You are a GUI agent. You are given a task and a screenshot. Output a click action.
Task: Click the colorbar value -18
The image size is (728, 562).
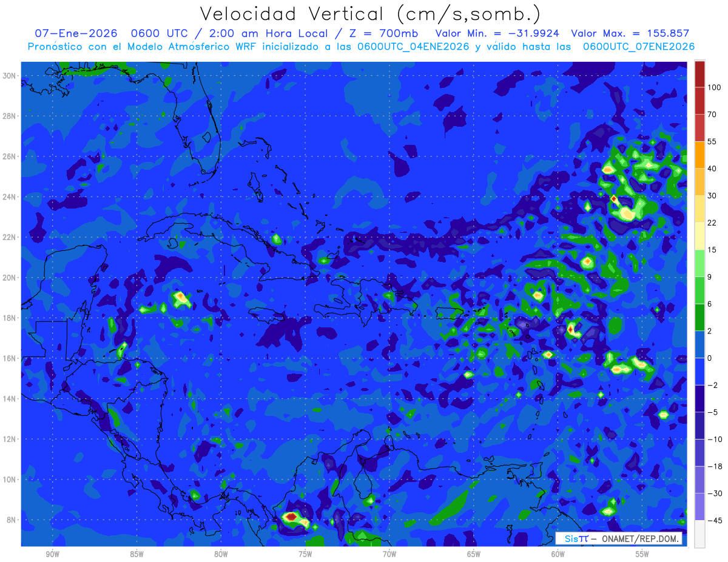coord(714,466)
